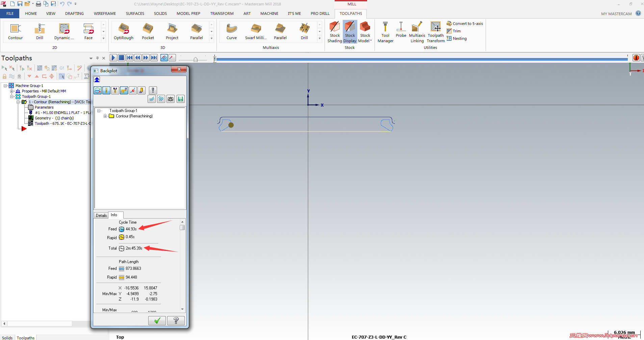Collapse the Machine Group-1 tree node
The height and width of the screenshot is (340, 644).
(x=5, y=86)
